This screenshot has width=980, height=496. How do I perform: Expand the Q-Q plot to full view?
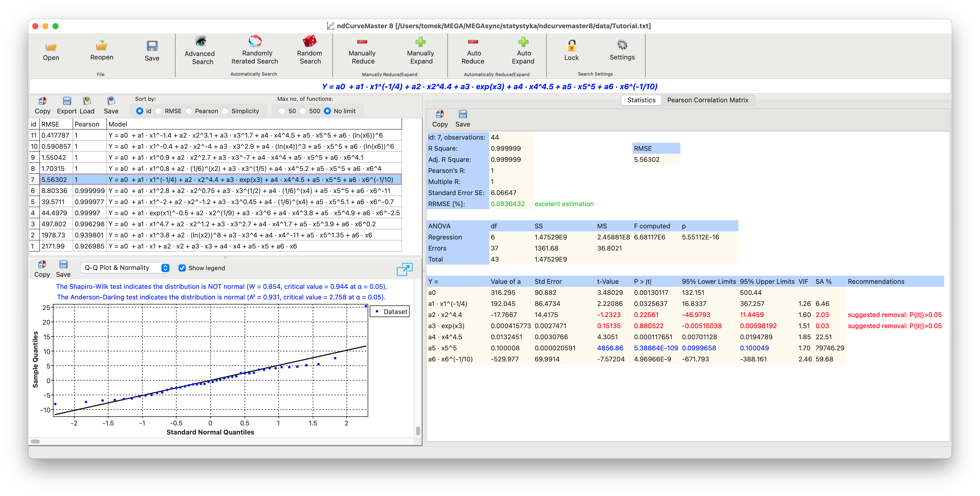click(x=405, y=269)
